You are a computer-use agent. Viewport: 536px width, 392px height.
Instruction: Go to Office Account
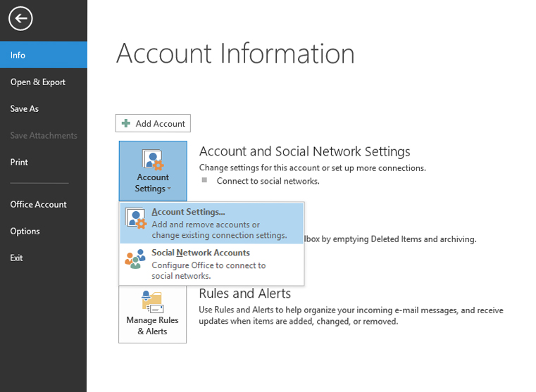44,205
